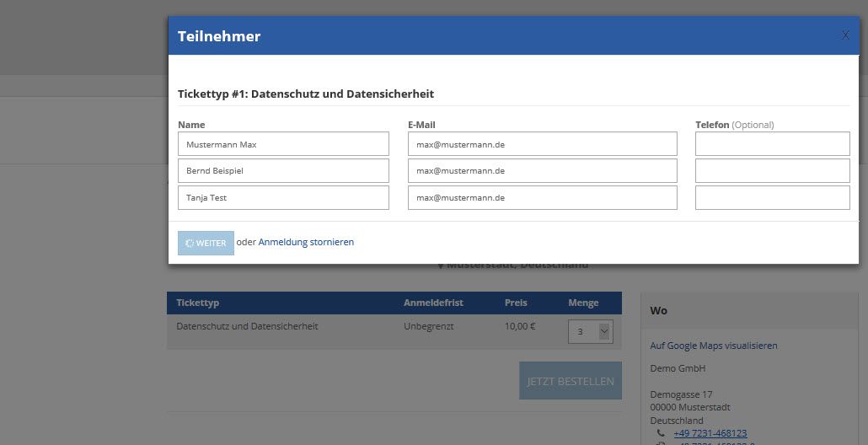
Task: Click the Telefon field for Bernd Beispiel
Action: tap(772, 170)
